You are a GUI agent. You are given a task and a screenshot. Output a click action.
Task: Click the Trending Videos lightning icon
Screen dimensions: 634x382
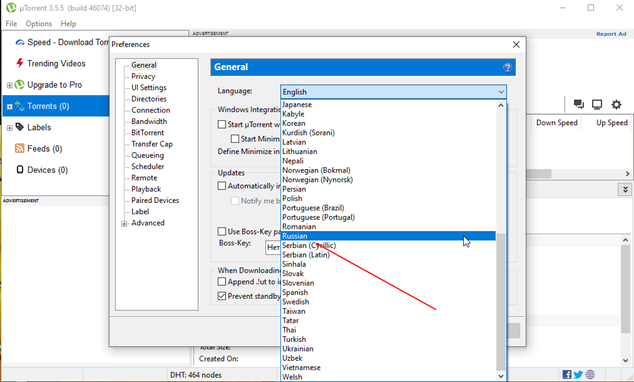pos(19,63)
